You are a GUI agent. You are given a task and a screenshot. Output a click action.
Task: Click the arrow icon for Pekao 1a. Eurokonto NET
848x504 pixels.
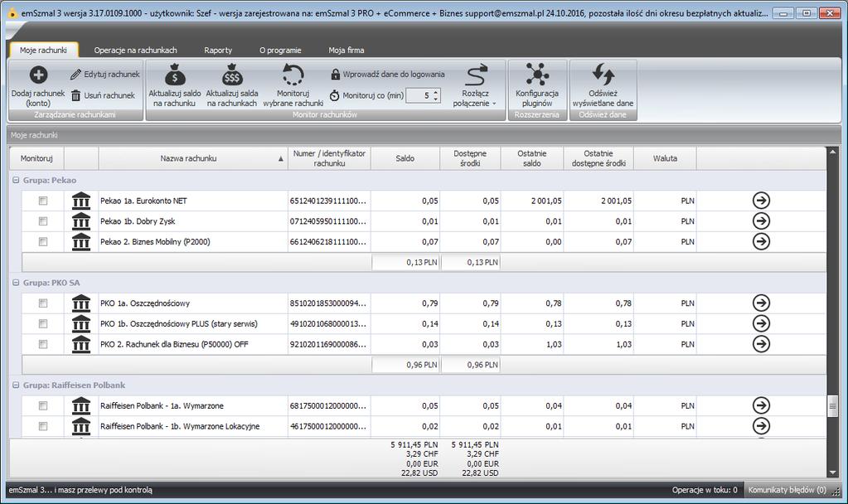pyautogui.click(x=762, y=201)
